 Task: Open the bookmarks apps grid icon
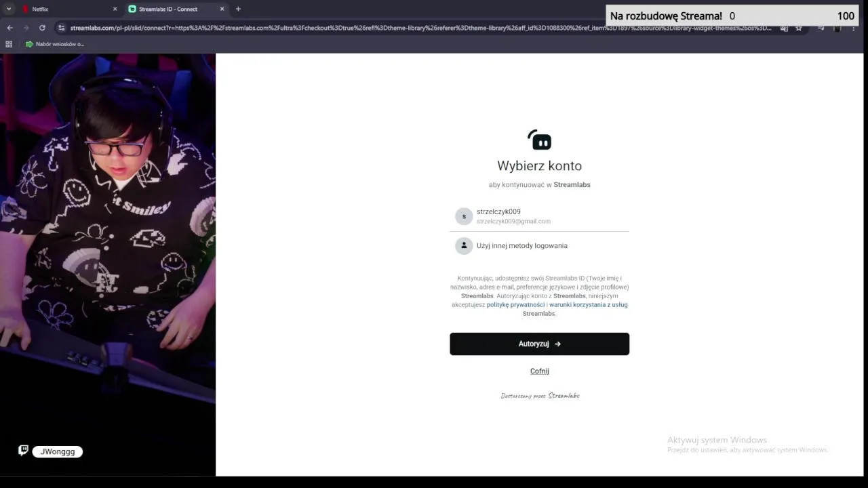click(9, 44)
